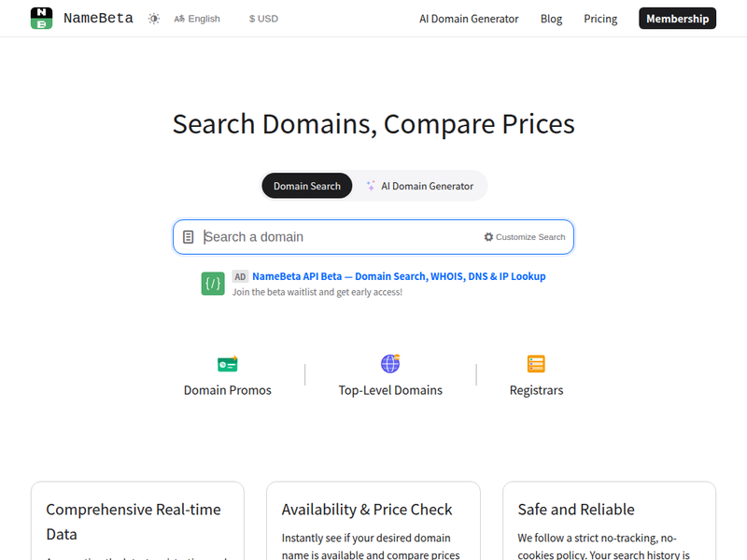Click the 'Safe and Reliable' card heading

[576, 510]
